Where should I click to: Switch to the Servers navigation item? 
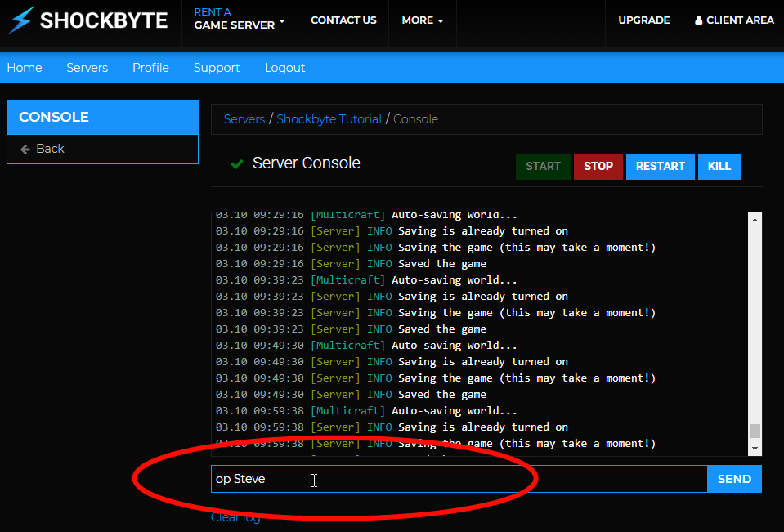point(87,68)
